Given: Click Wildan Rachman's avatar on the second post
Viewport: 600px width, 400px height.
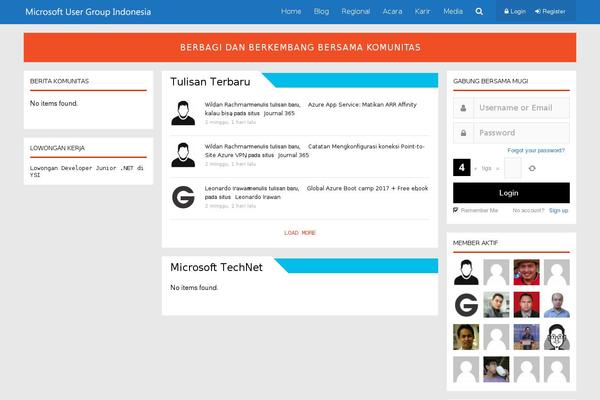Looking at the screenshot, I should [183, 155].
